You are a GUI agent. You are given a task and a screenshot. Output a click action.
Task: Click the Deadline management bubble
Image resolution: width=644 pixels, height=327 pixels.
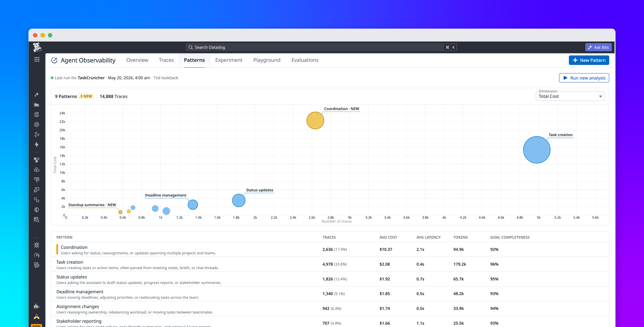[193, 205]
